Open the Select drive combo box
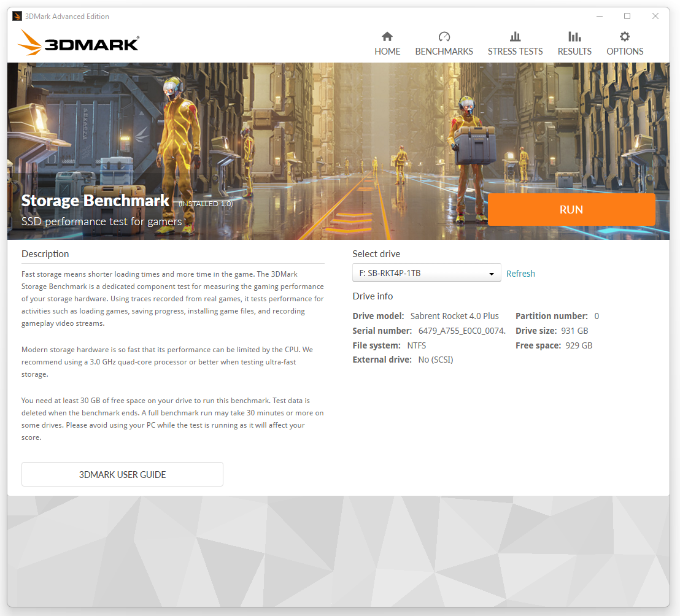 click(x=427, y=272)
